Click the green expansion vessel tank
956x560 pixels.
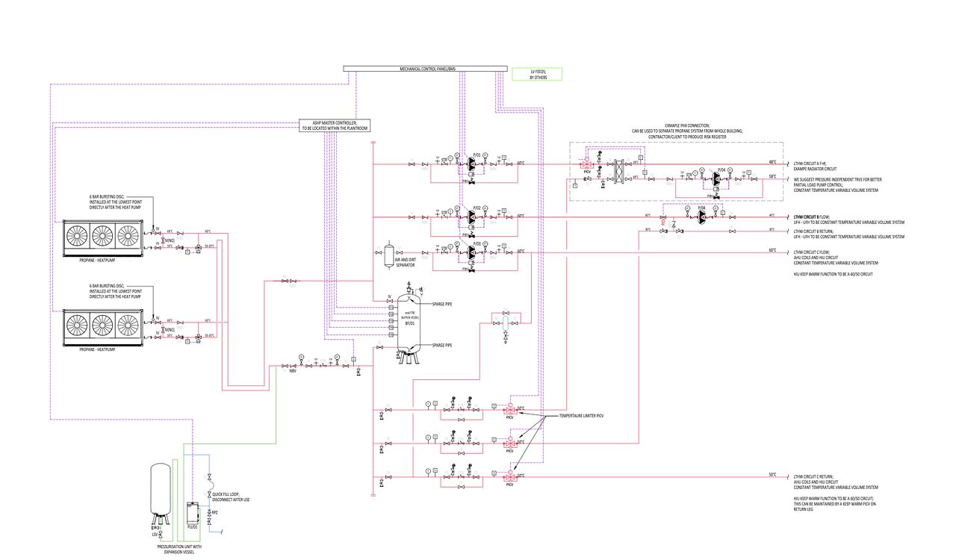159,489
